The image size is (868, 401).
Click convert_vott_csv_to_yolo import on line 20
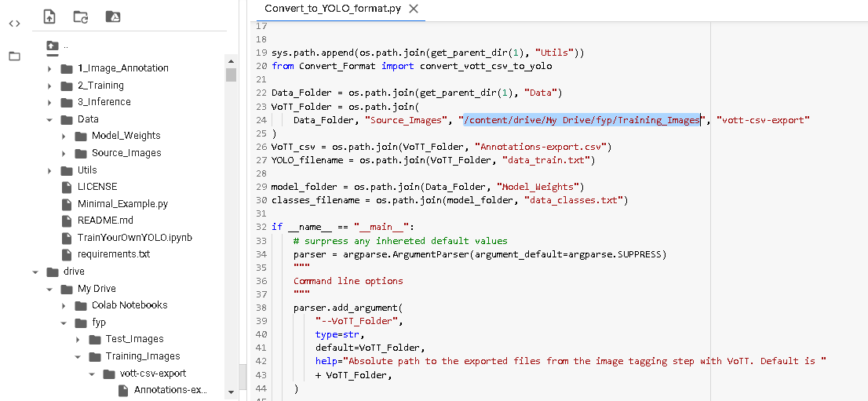click(486, 66)
